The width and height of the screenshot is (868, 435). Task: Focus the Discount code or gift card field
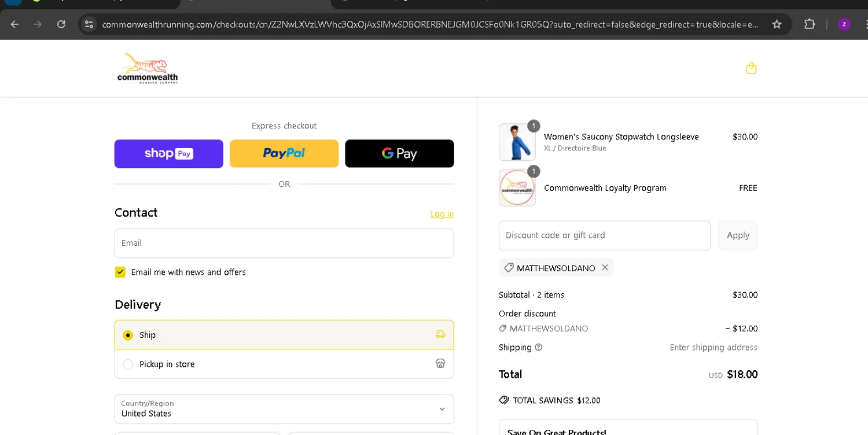[x=605, y=235]
